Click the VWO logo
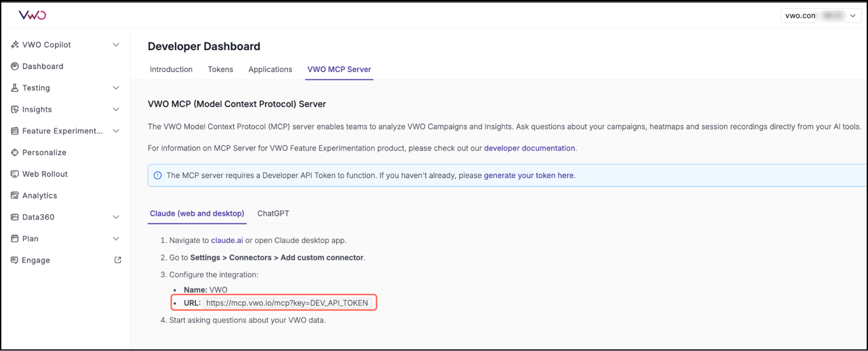This screenshot has height=351, width=868. 31,15
